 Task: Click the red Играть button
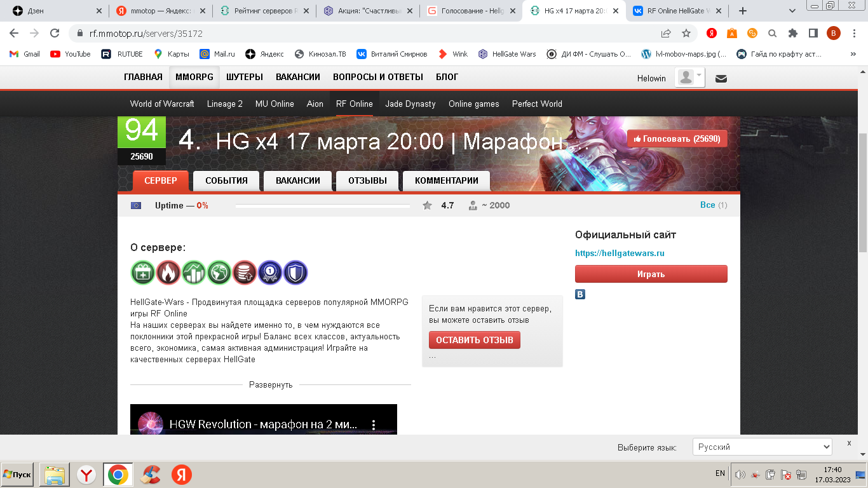click(651, 274)
